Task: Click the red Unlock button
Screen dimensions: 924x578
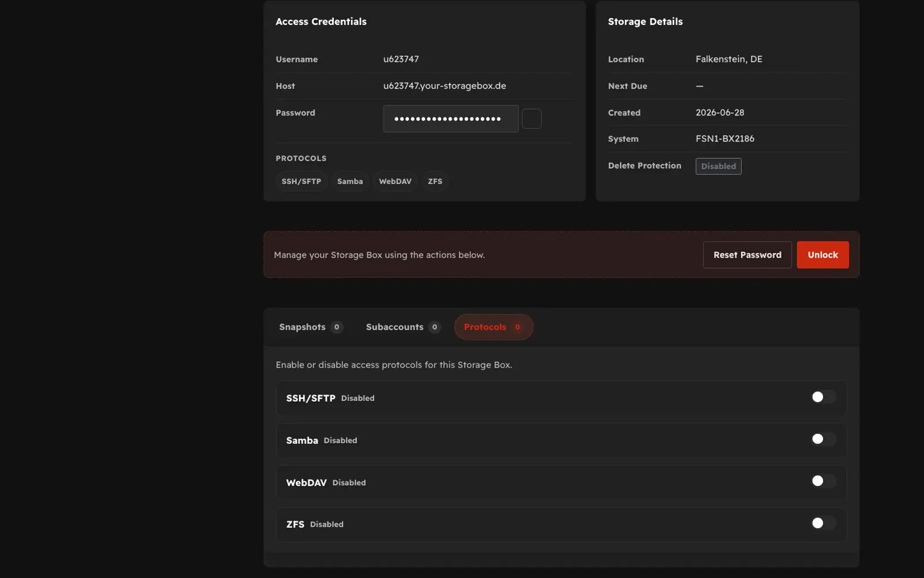Action: click(823, 255)
